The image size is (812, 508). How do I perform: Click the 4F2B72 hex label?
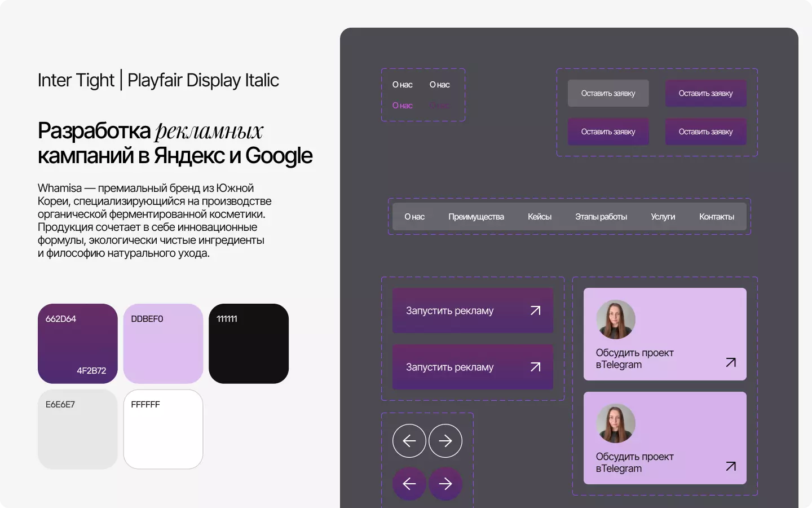pyautogui.click(x=91, y=371)
